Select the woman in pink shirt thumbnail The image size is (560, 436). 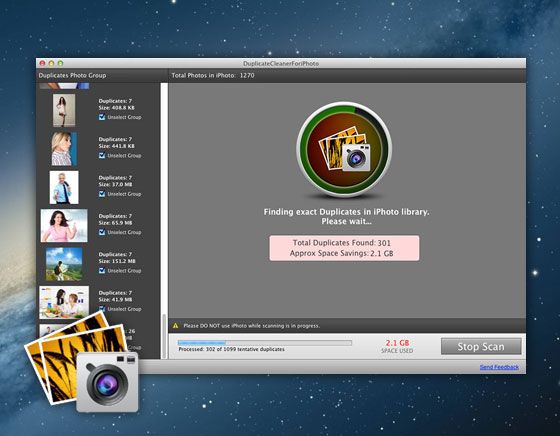(x=64, y=226)
